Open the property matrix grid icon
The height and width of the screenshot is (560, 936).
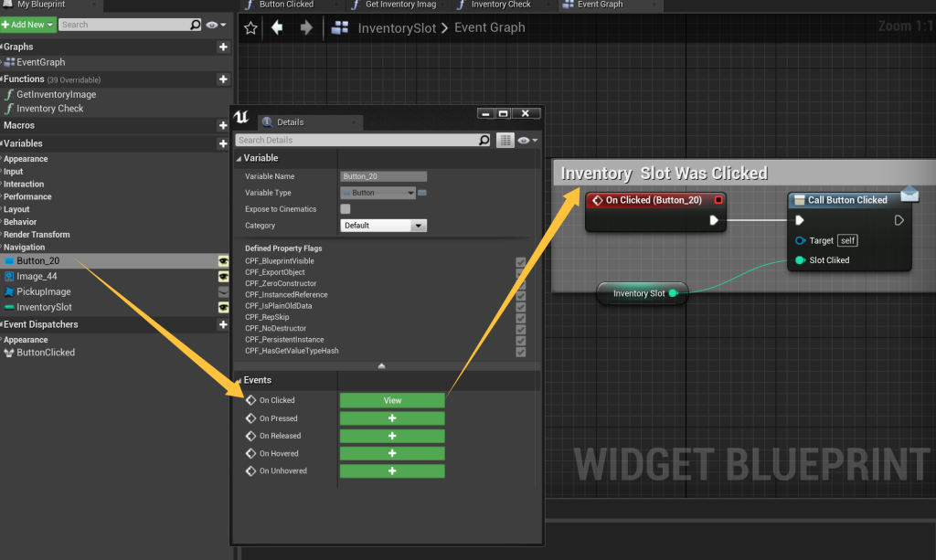click(x=505, y=140)
